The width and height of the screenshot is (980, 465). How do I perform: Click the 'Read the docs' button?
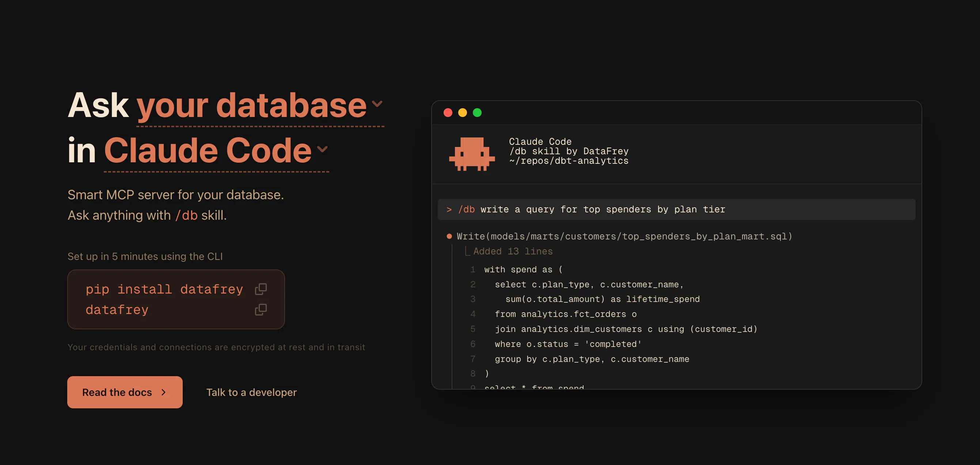pos(125,392)
